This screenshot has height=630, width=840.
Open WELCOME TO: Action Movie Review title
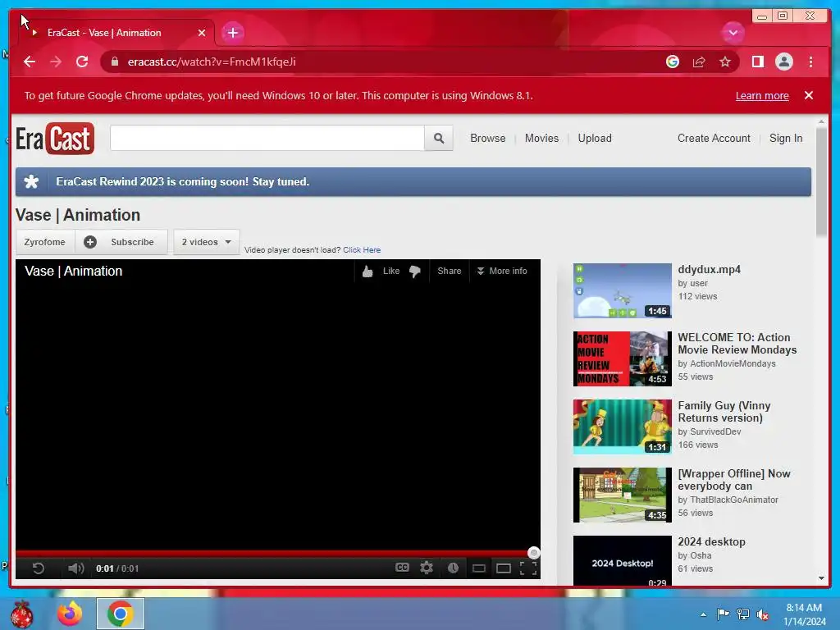(x=737, y=344)
